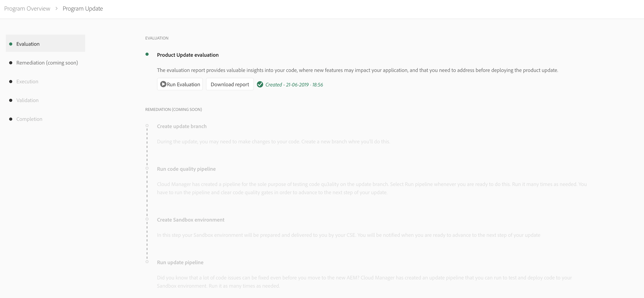Select Validation in the sidebar steps
This screenshot has width=644, height=298.
(27, 100)
